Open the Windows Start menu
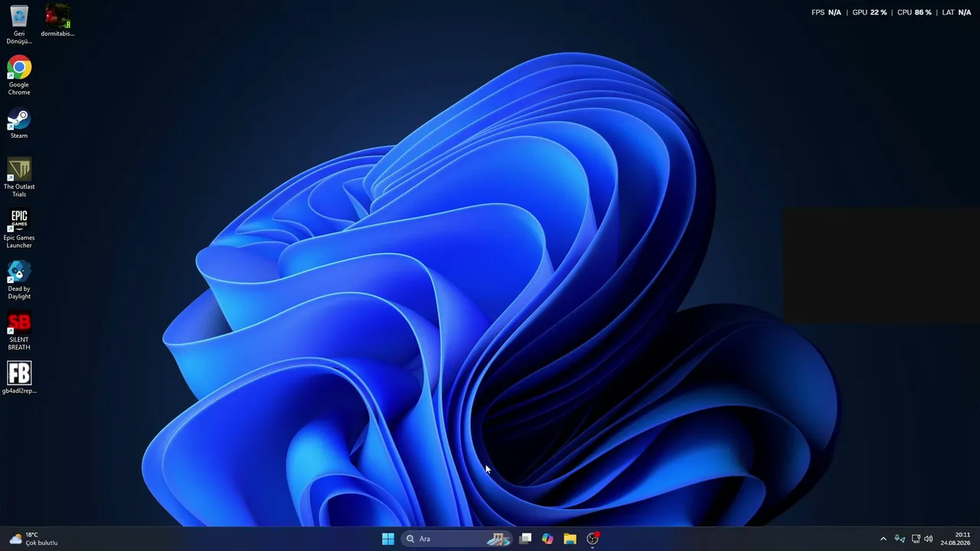 pos(388,539)
